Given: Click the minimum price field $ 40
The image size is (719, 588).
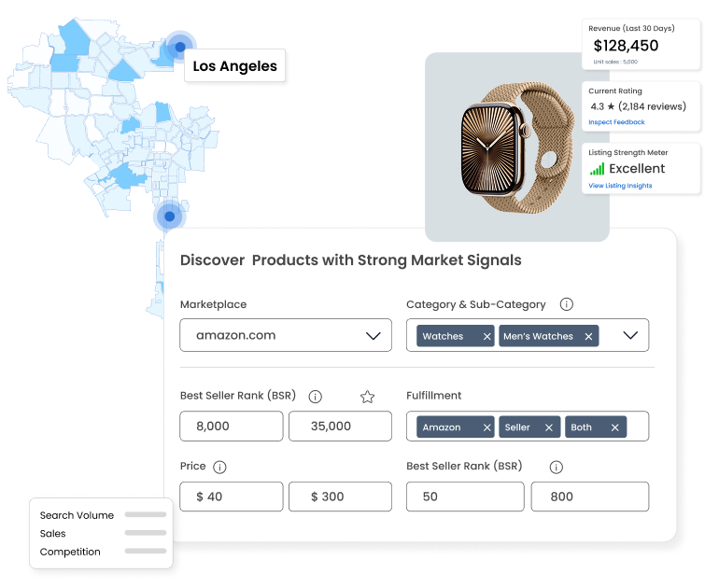Looking at the screenshot, I should click(231, 497).
